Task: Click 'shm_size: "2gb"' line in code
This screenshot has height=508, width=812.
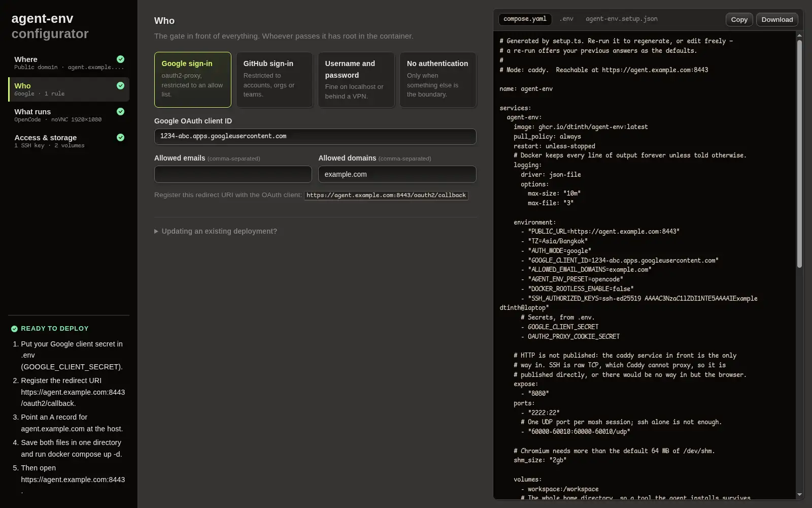Action: pos(540,460)
